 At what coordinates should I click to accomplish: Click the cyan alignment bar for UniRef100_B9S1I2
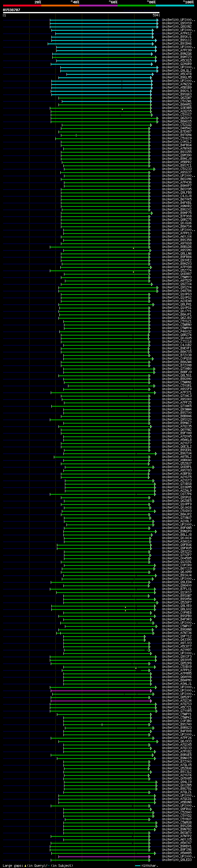(x=104, y=40)
